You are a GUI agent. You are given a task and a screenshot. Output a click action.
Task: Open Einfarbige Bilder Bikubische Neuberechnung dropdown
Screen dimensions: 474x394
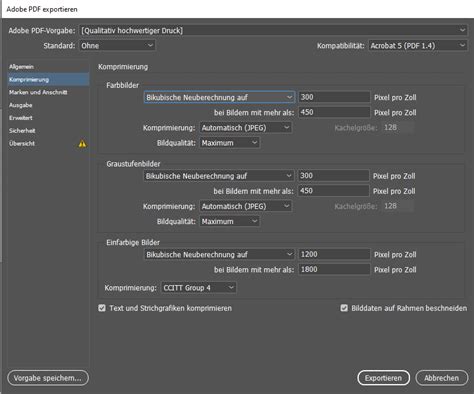[219, 255]
